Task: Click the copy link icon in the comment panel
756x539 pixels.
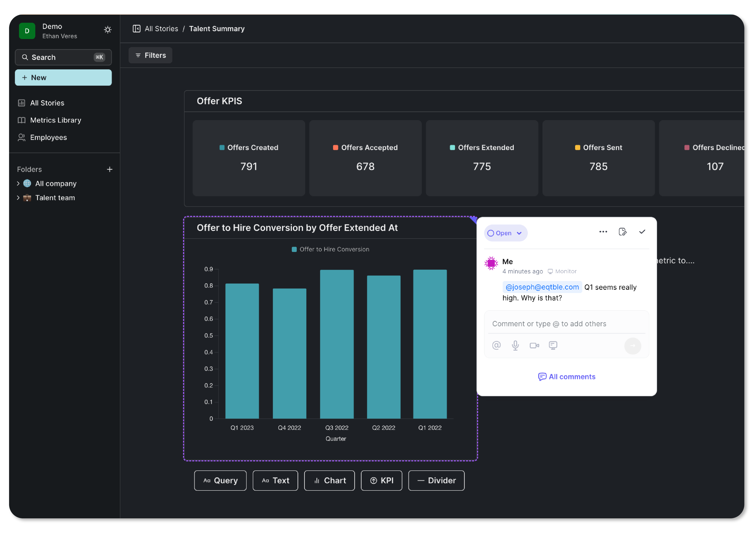Action: click(x=623, y=232)
